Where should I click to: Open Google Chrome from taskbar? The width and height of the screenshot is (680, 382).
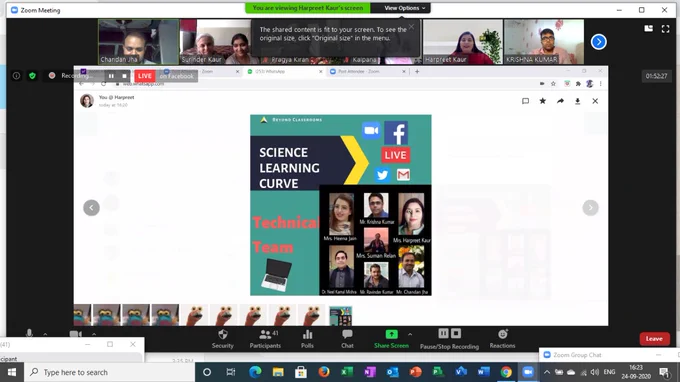point(506,372)
